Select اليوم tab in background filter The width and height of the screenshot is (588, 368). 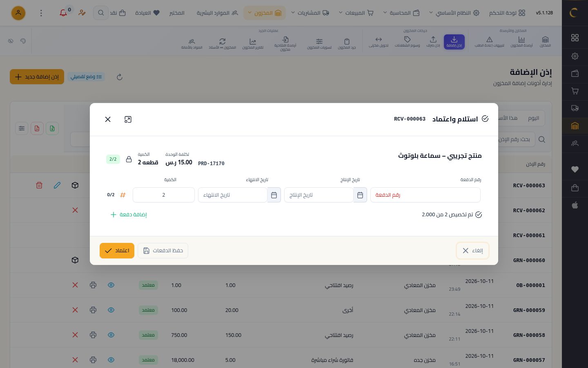(533, 118)
